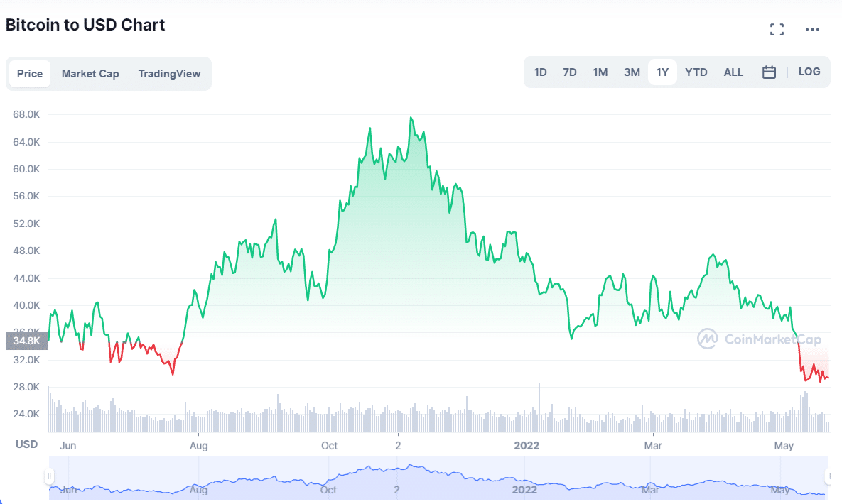Switch to the 3M time range
This screenshot has width=842, height=504.
tap(632, 72)
